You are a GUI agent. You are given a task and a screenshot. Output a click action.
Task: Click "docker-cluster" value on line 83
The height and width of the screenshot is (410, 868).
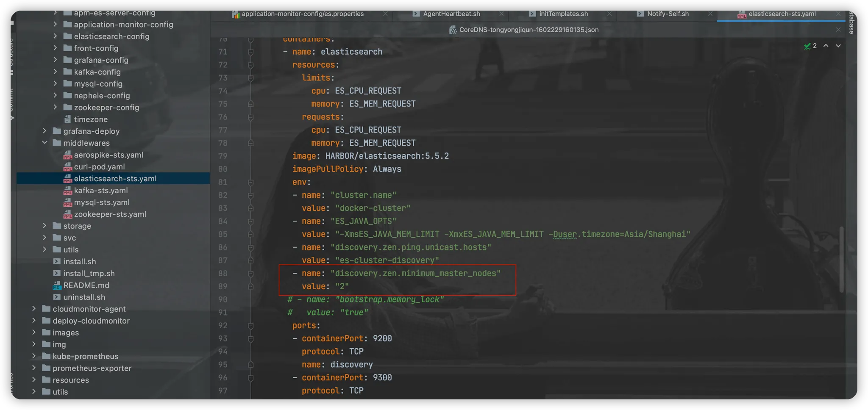373,208
